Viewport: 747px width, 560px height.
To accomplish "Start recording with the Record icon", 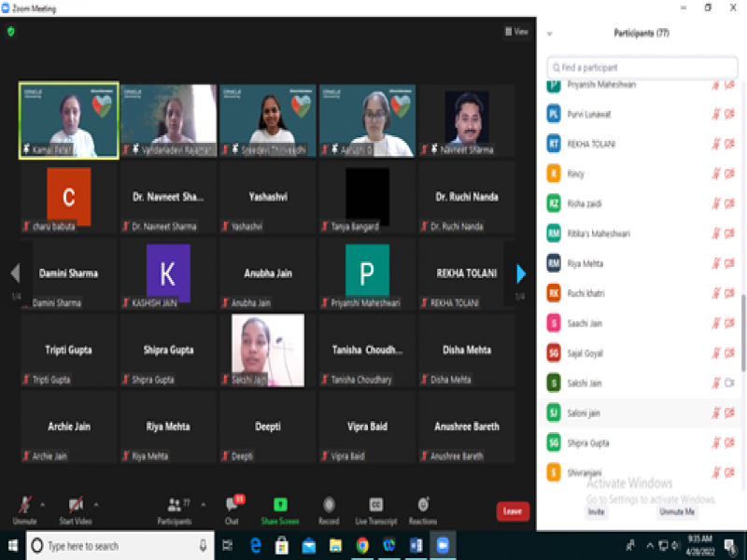I will coord(329,506).
